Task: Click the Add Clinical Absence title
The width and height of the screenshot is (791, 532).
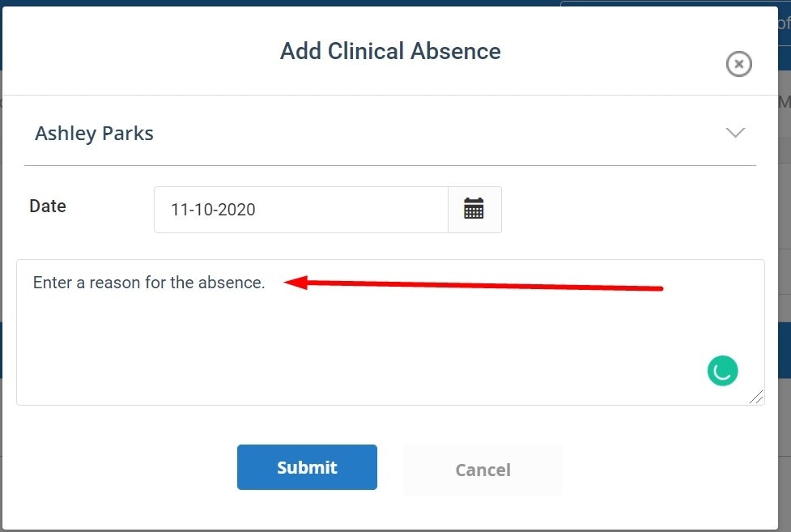Action: (x=390, y=51)
